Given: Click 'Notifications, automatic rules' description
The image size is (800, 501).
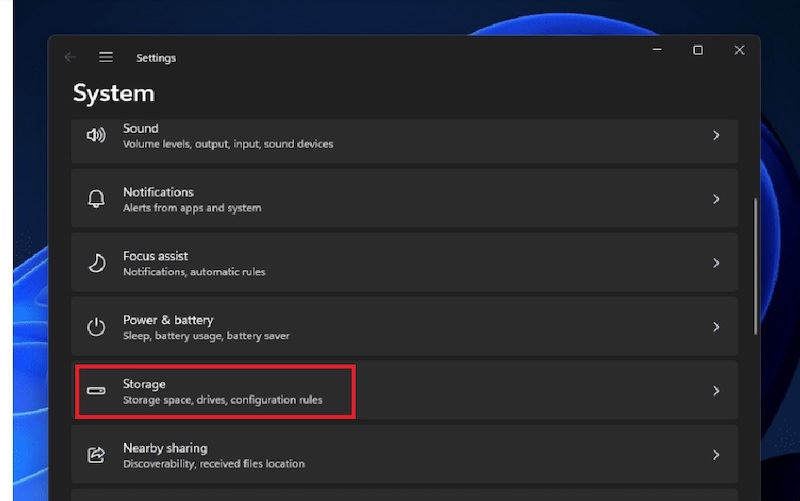Looking at the screenshot, I should pyautogui.click(x=194, y=272).
